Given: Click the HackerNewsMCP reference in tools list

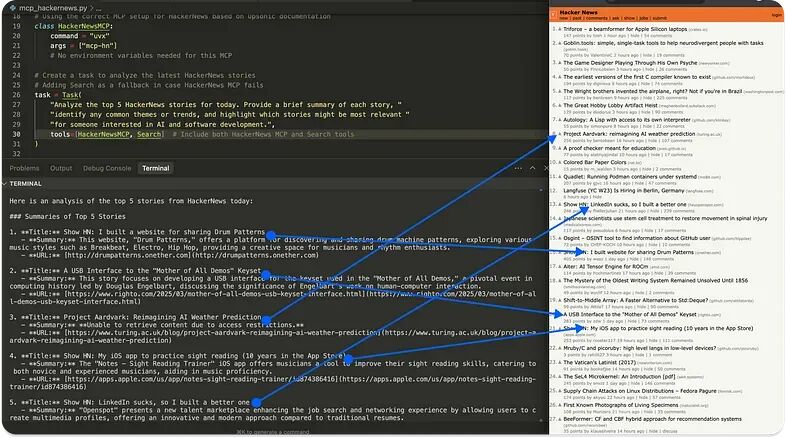Looking at the screenshot, I should pyautogui.click(x=103, y=134).
